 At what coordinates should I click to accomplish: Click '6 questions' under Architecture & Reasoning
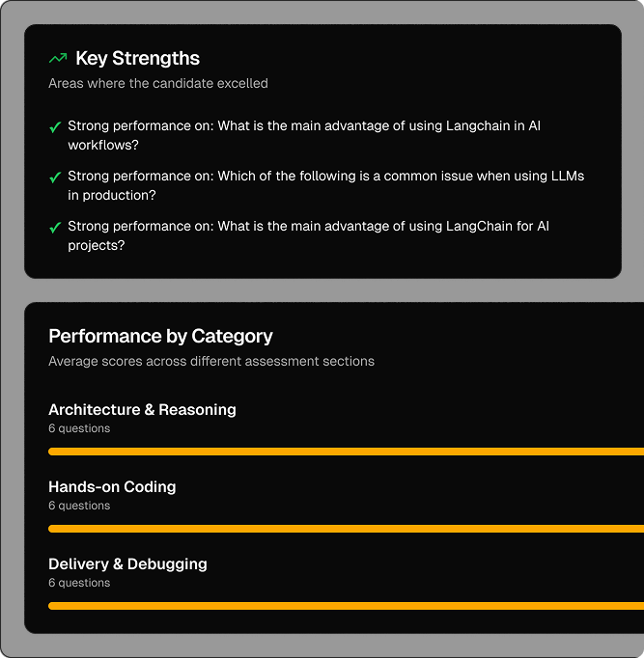pyautogui.click(x=79, y=428)
